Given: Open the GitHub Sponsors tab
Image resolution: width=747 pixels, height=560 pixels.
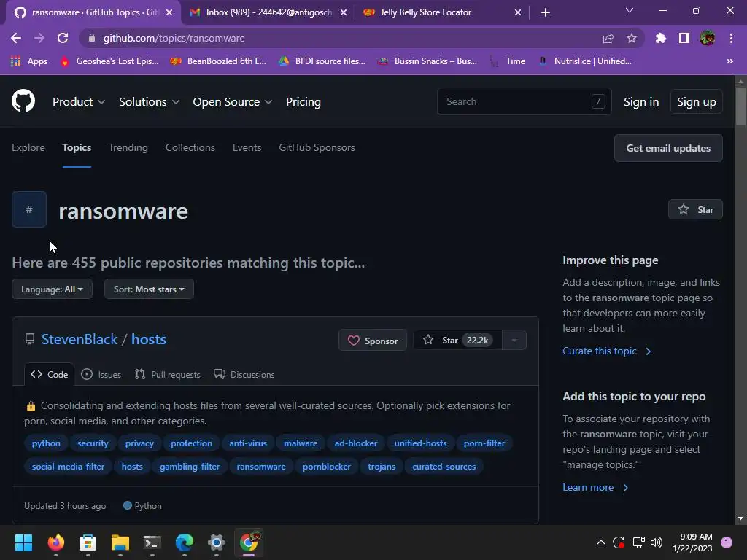Looking at the screenshot, I should (x=317, y=147).
